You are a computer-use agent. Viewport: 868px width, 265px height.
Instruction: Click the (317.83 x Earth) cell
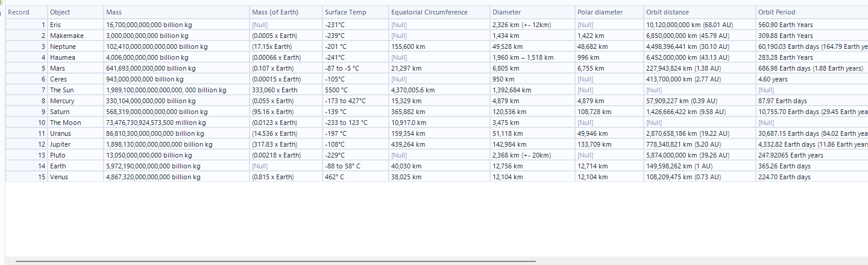click(x=285, y=144)
